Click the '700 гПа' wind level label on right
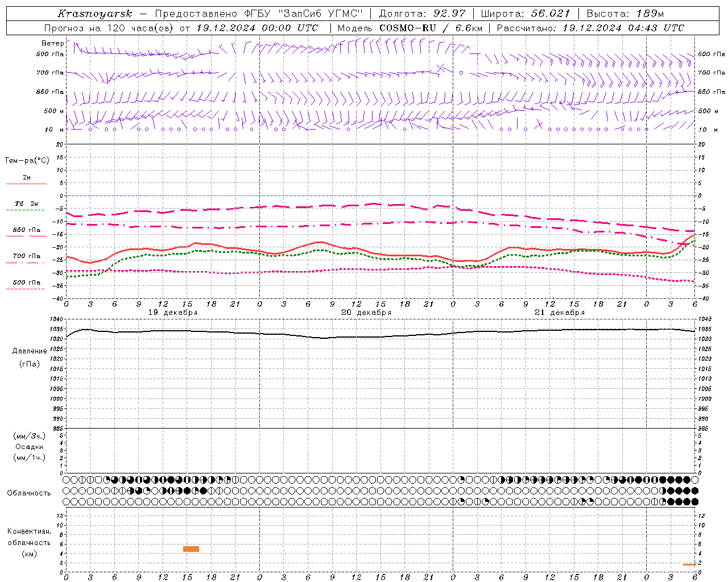 click(x=712, y=73)
